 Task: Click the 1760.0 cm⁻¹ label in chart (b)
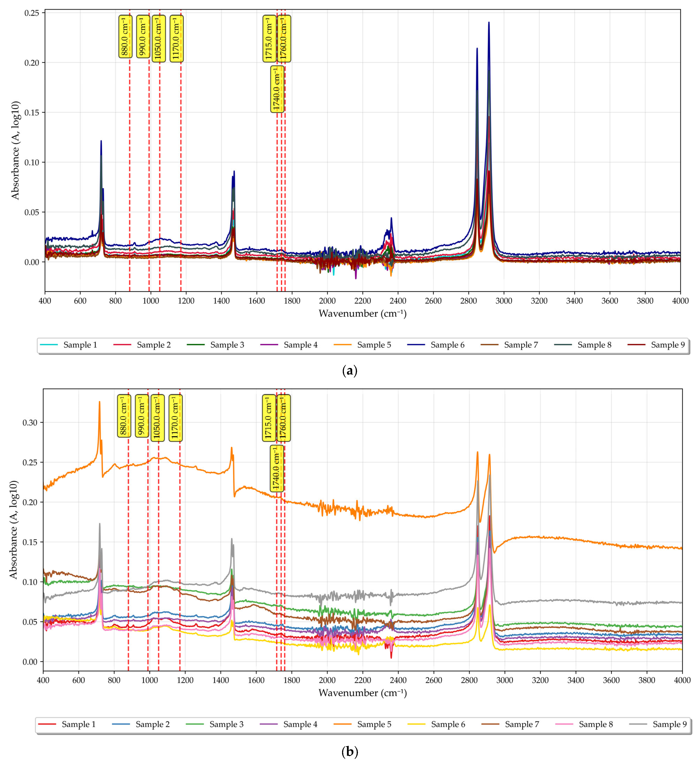tap(284, 418)
